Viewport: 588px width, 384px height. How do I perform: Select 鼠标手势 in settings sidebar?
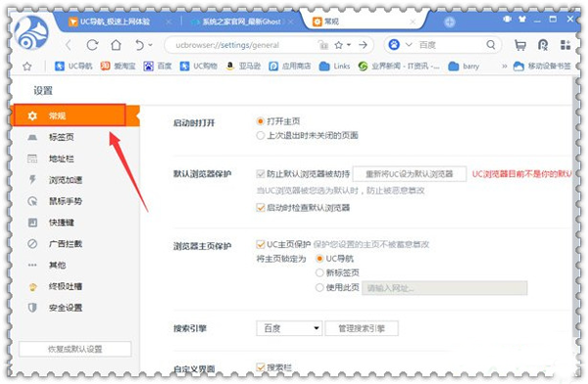[75, 201]
